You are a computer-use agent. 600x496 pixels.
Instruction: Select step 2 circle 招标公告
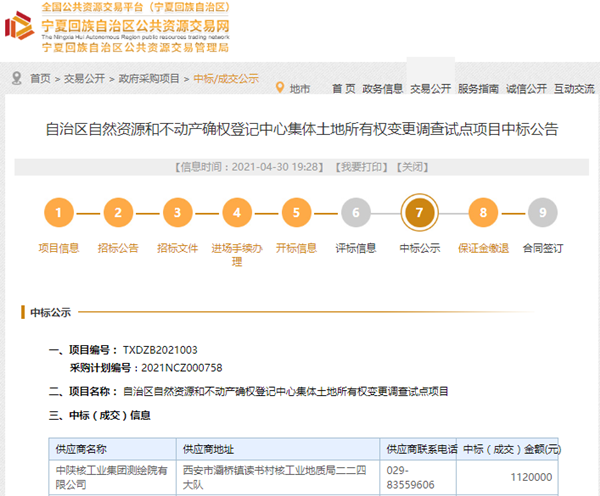tap(118, 212)
